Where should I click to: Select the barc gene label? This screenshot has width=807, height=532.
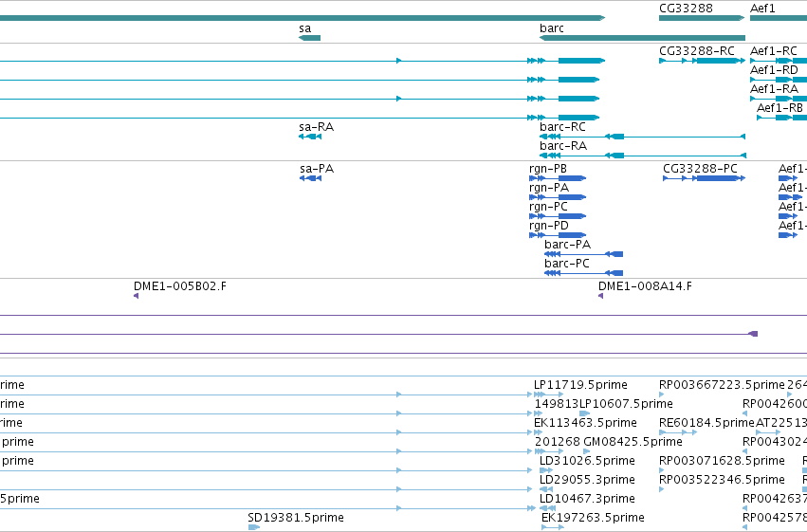point(551,28)
